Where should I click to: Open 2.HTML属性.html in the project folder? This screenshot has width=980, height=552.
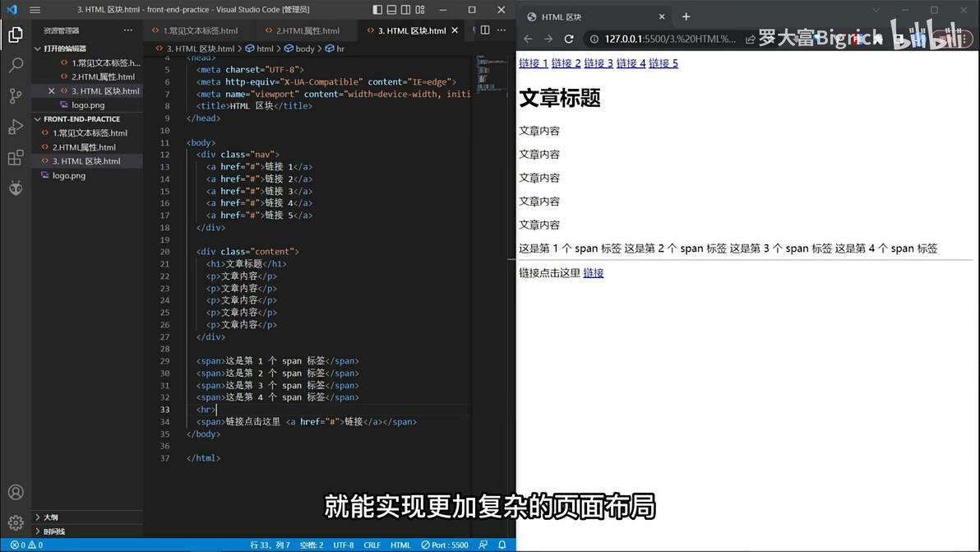tap(84, 147)
